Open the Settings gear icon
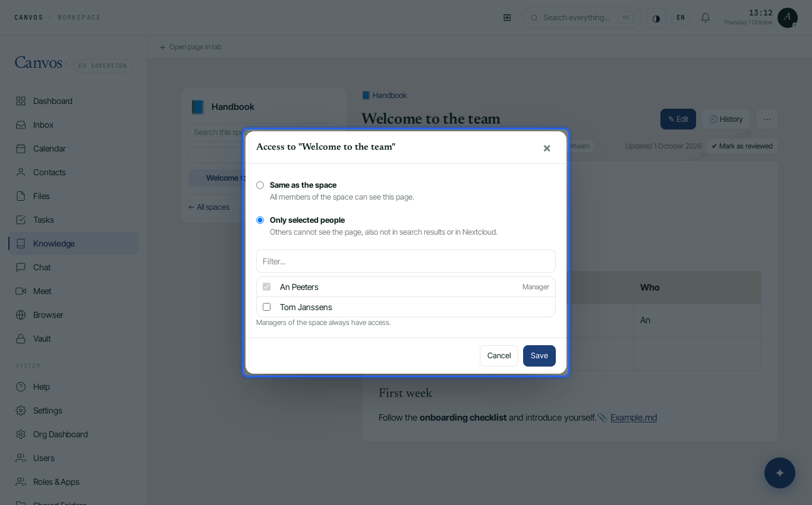This screenshot has width=812, height=505. (x=21, y=411)
